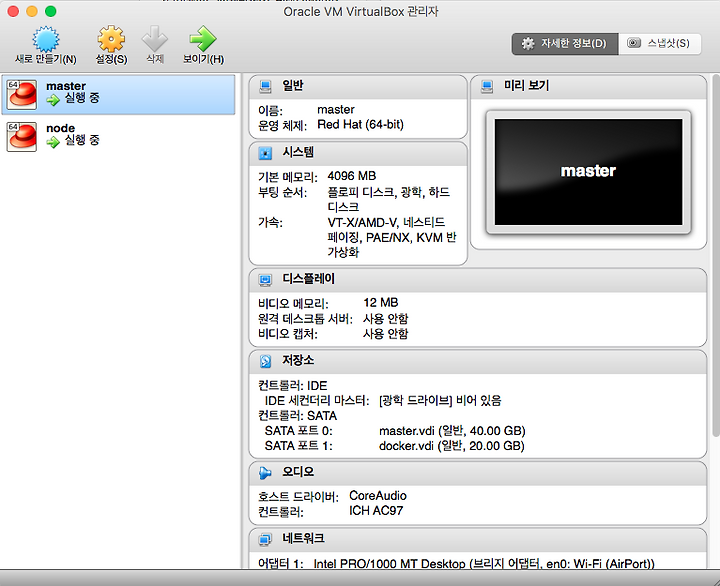
Task: Click 'docker.vdi (일반, 20.00 GB)' entry
Action: (x=452, y=446)
